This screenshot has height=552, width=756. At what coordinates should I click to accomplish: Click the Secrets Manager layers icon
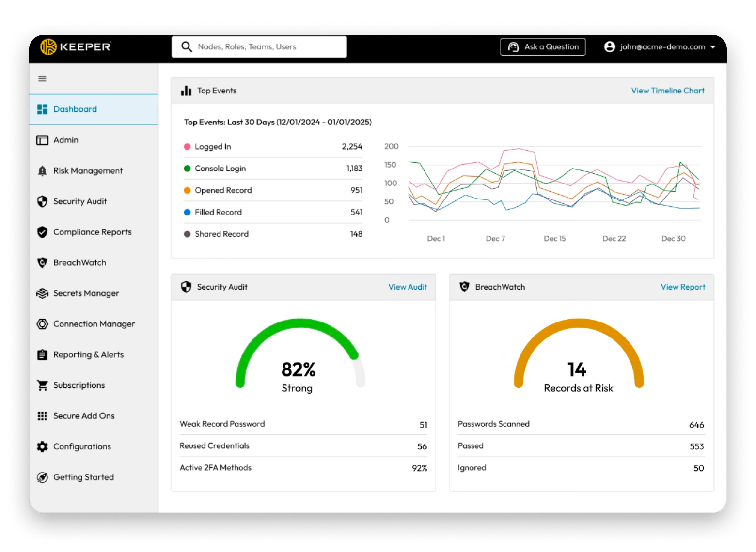click(43, 293)
